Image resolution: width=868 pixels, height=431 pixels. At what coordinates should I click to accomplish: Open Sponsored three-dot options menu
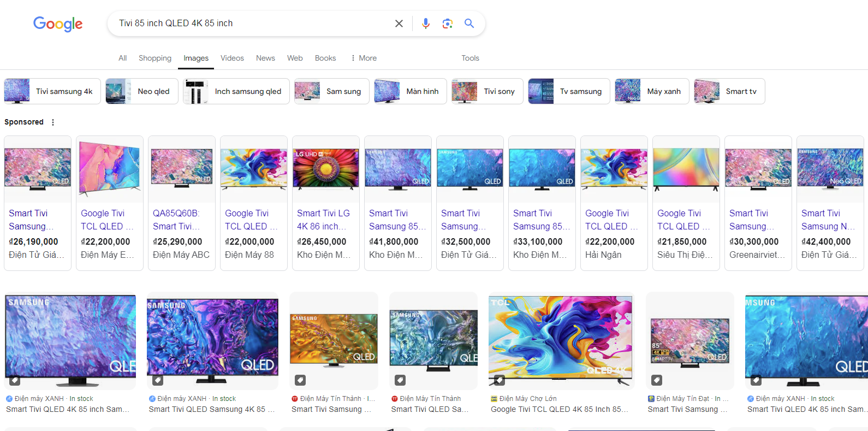53,122
